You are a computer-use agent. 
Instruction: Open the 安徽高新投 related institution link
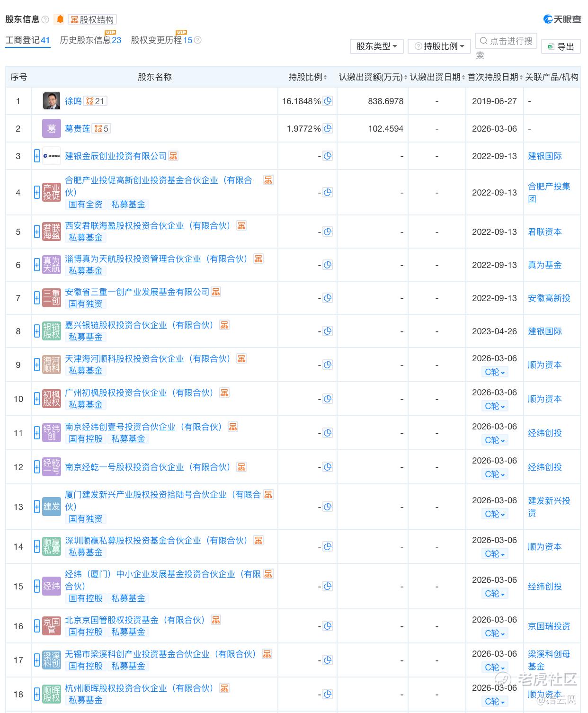point(549,298)
